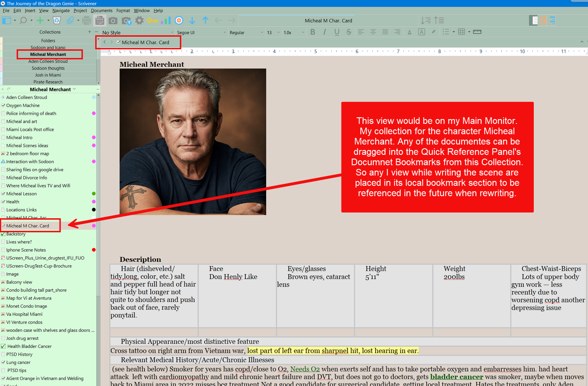Toggle Bold formatting button
This screenshot has height=386, width=588.
click(x=312, y=32)
